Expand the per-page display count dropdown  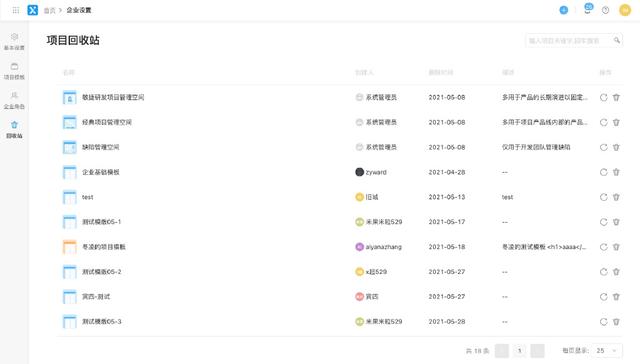point(607,351)
